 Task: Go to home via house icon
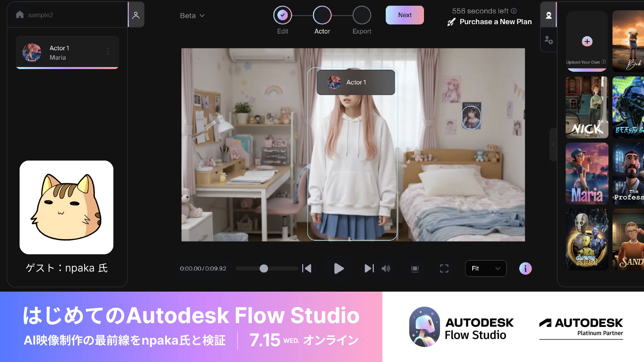[20, 15]
